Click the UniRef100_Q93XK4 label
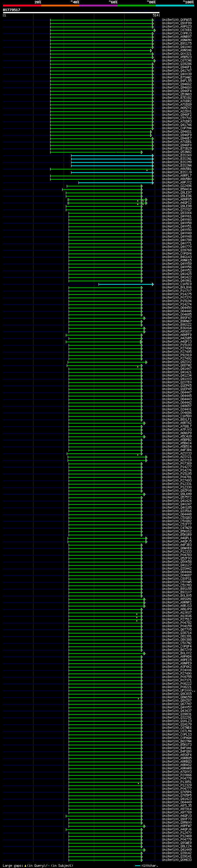 [x=177, y=213]
